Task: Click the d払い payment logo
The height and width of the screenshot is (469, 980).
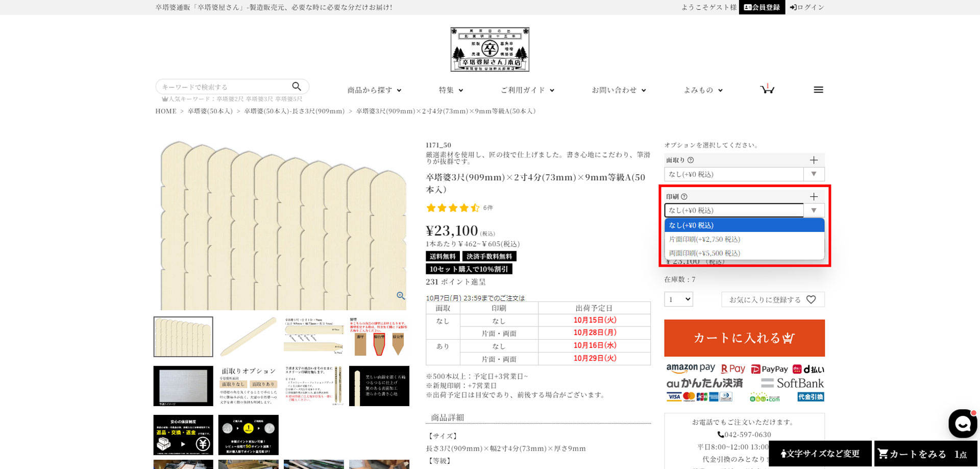Action: (808, 369)
